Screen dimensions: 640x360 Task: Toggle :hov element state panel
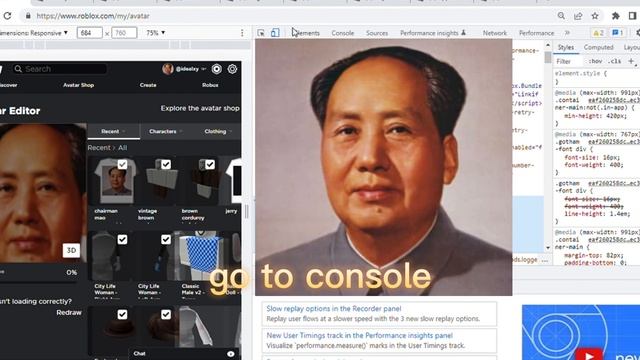595,61
